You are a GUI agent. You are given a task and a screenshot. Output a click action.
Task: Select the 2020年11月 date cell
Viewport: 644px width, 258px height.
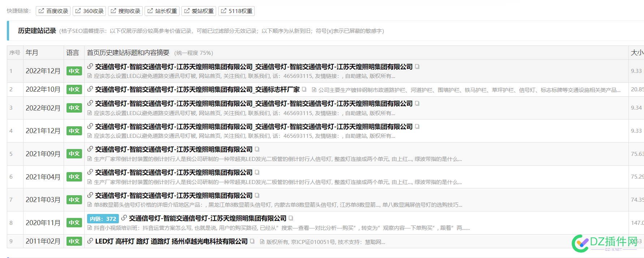(x=43, y=223)
